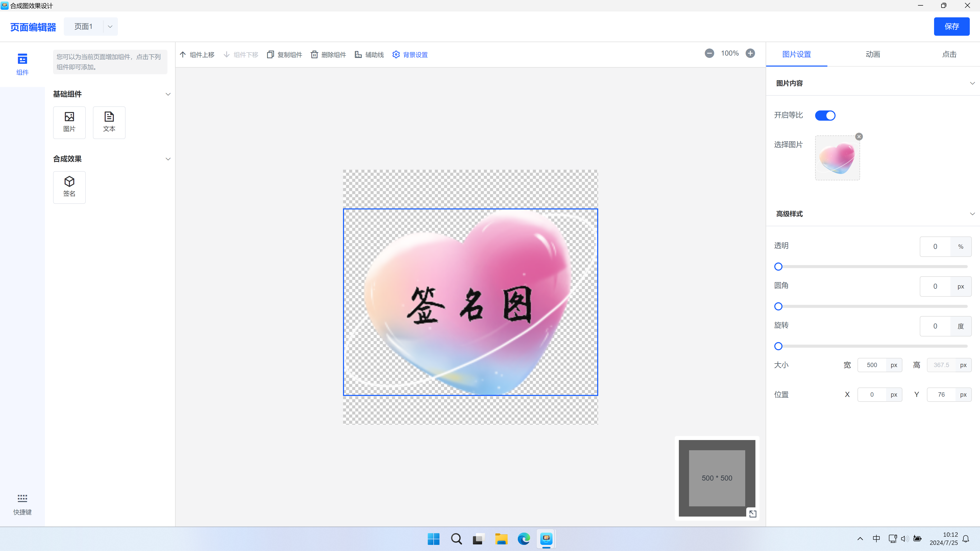The height and width of the screenshot is (551, 980).
Task: Show hidden tray icons chevron
Action: pos(860,539)
